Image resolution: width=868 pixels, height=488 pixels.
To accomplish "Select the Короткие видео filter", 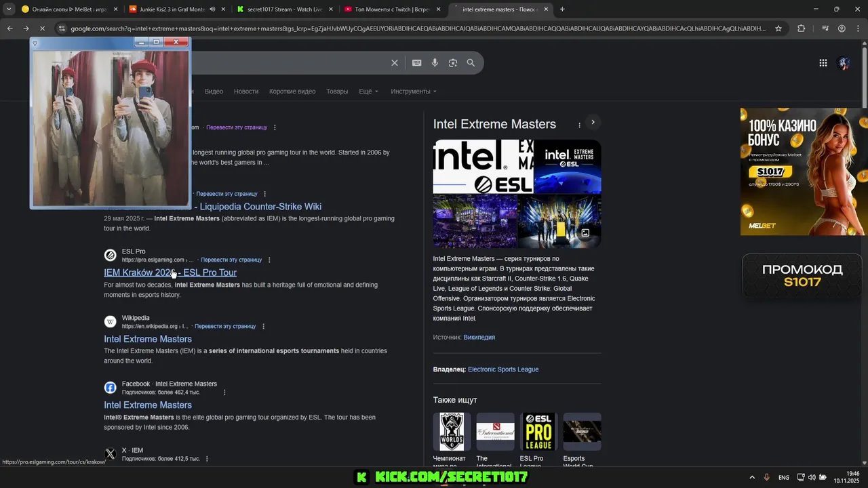I will click(x=292, y=91).
